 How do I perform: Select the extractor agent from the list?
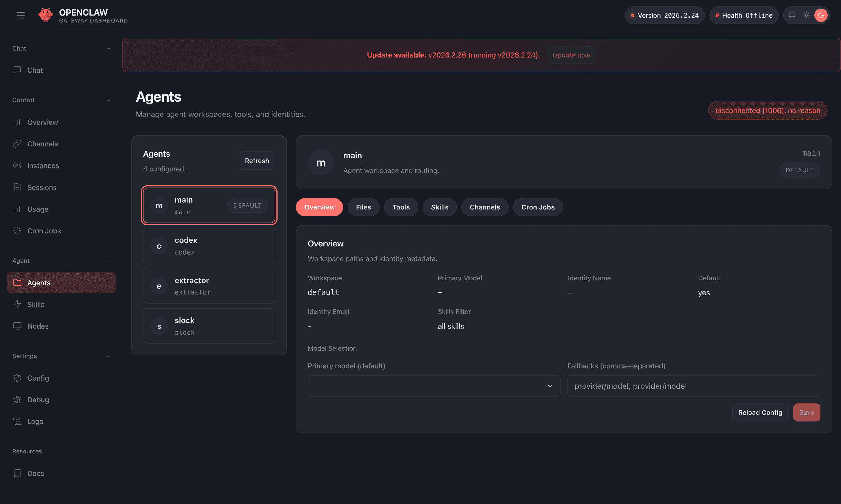click(x=209, y=286)
